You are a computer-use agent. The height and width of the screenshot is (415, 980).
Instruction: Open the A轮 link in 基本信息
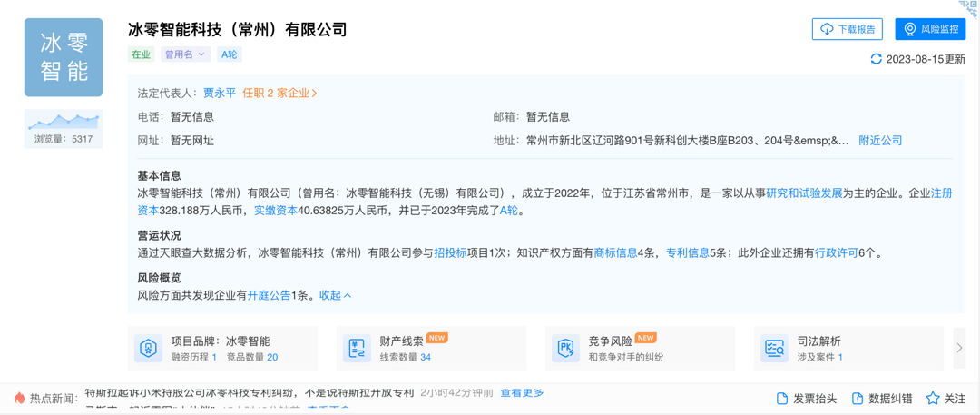point(509,211)
